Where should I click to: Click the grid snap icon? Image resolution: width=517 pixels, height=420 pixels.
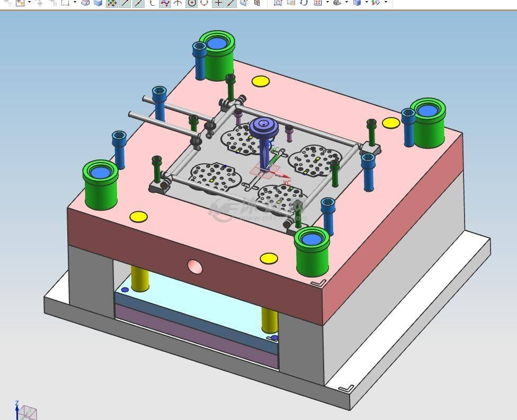click(257, 3)
